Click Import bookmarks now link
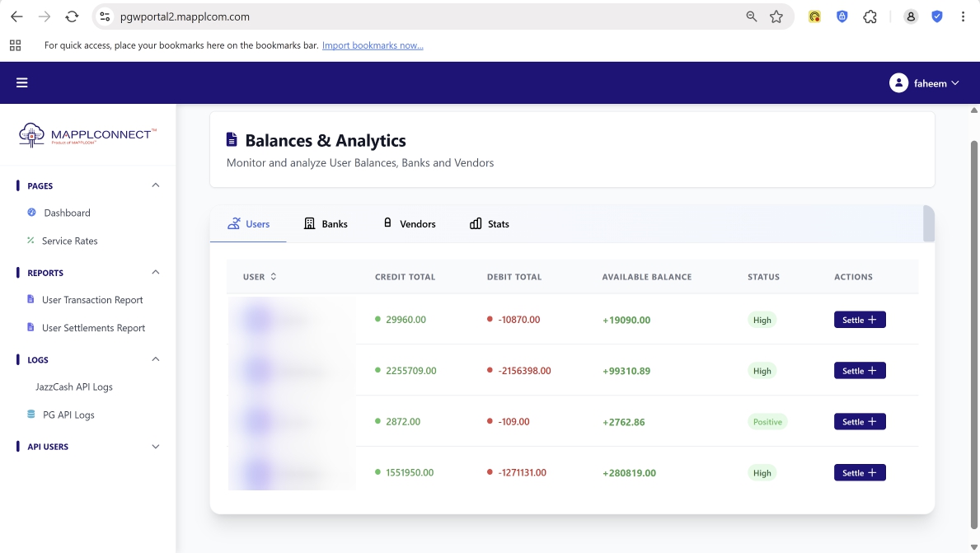 click(373, 45)
